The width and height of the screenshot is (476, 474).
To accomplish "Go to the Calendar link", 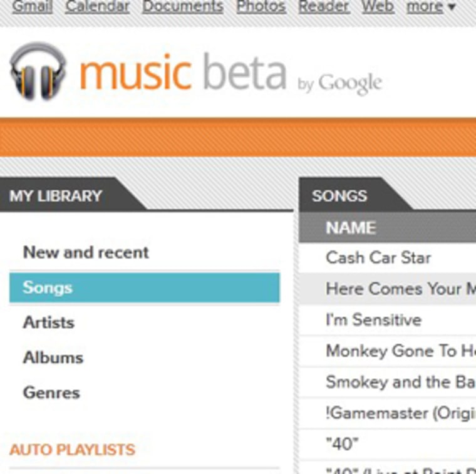I will [x=97, y=6].
